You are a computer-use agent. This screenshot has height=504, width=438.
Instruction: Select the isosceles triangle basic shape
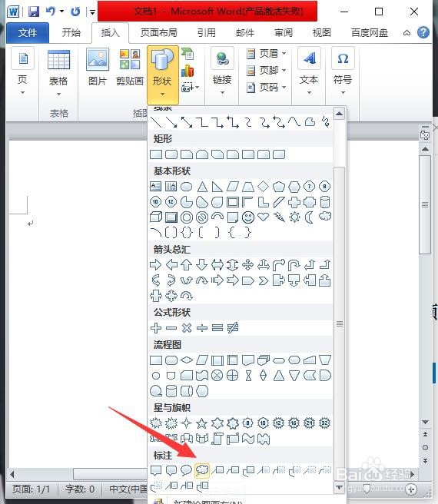click(x=202, y=187)
